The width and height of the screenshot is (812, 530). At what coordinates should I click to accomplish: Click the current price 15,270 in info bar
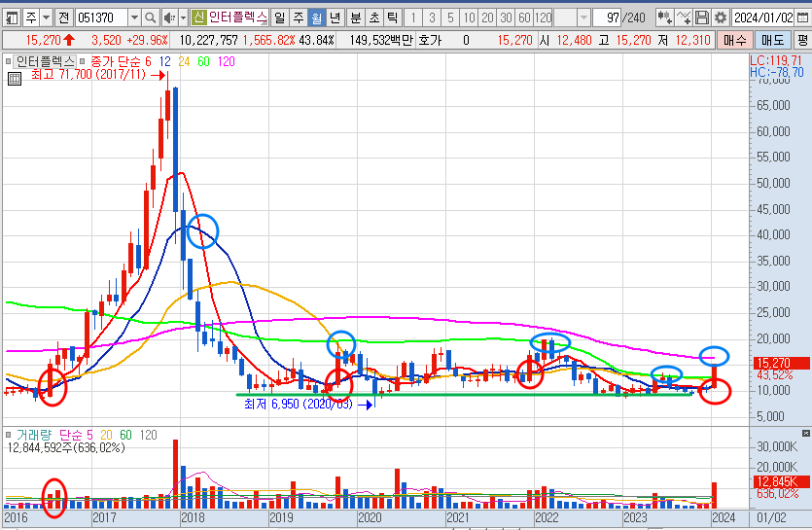[x=44, y=40]
